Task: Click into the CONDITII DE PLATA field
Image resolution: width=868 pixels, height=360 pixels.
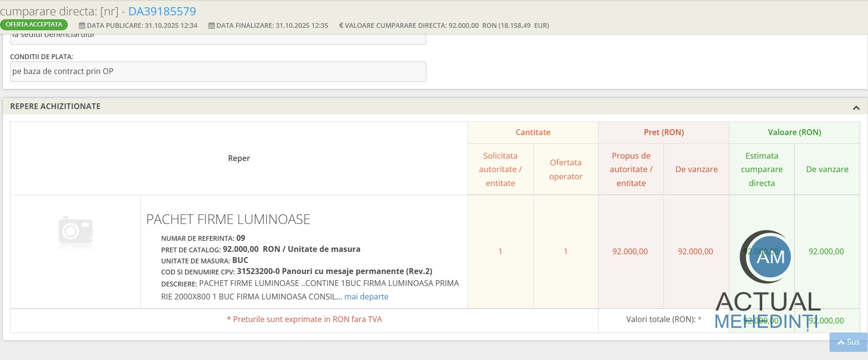Action: 217,72
